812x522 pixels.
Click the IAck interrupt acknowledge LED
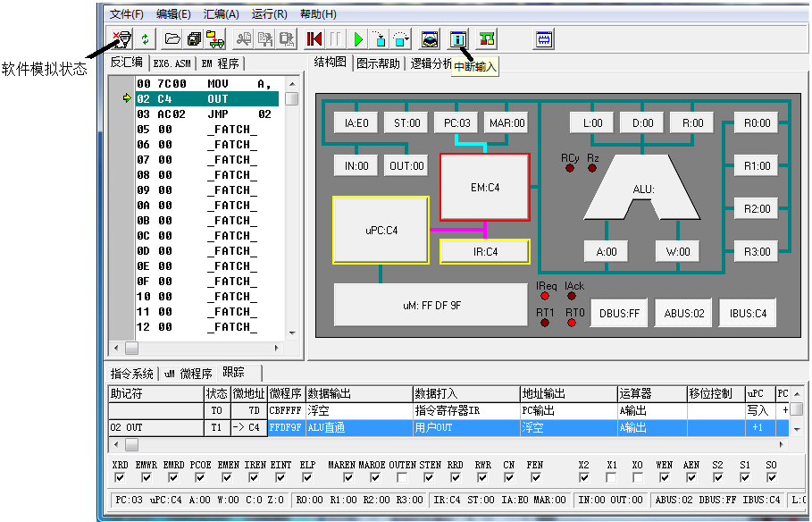tap(571, 296)
